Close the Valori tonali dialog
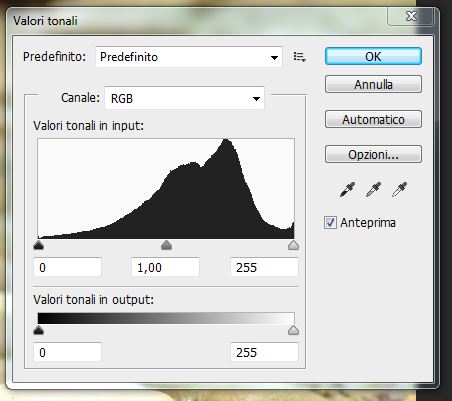The height and width of the screenshot is (401, 452). coord(411,16)
